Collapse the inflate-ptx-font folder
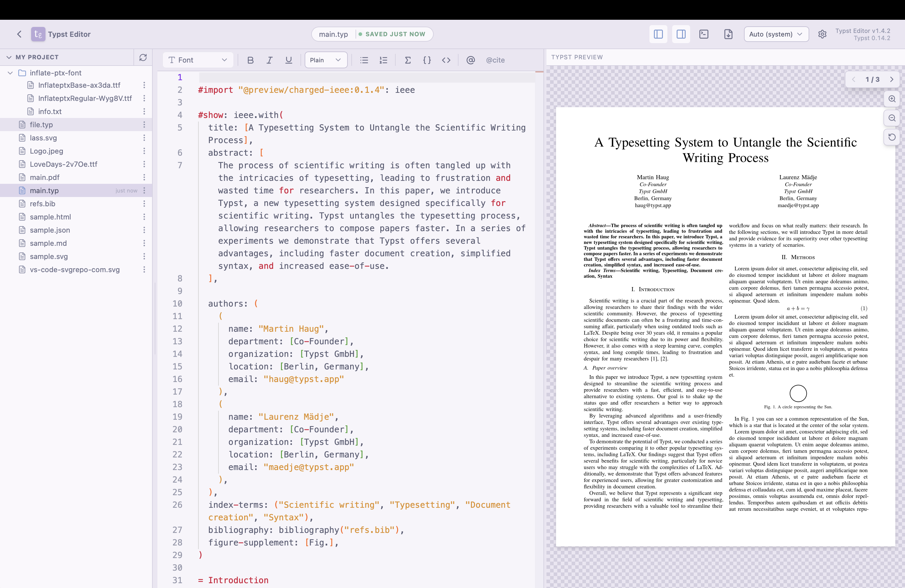 pos(10,73)
